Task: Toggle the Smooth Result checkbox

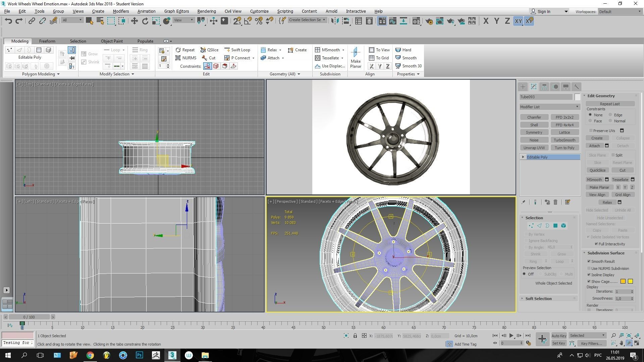Action: coord(589,261)
